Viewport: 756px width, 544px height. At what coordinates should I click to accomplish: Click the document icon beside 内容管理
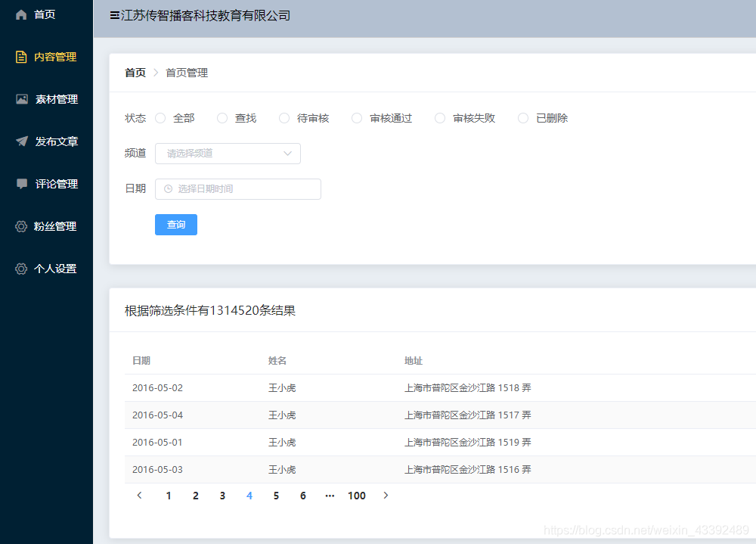(21, 57)
